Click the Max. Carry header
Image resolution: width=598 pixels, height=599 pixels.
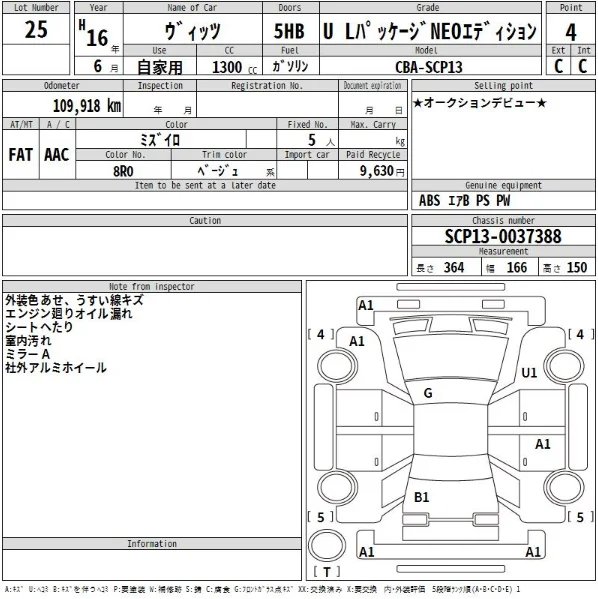pos(373,124)
